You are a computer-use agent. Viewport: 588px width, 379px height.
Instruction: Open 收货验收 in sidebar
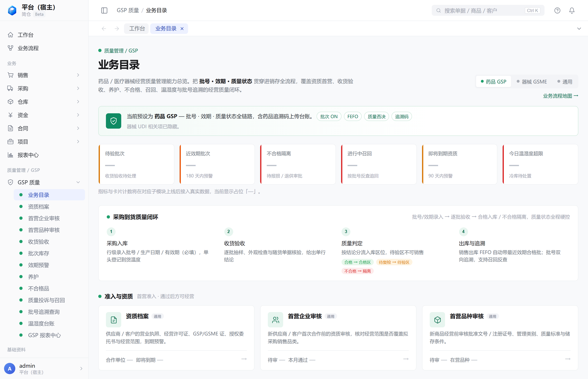pos(49,242)
